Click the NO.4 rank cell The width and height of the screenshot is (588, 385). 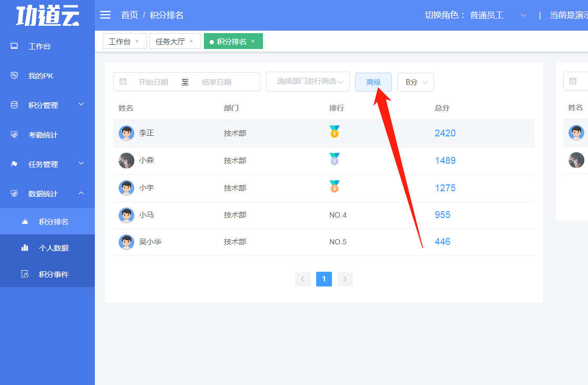pyautogui.click(x=338, y=215)
